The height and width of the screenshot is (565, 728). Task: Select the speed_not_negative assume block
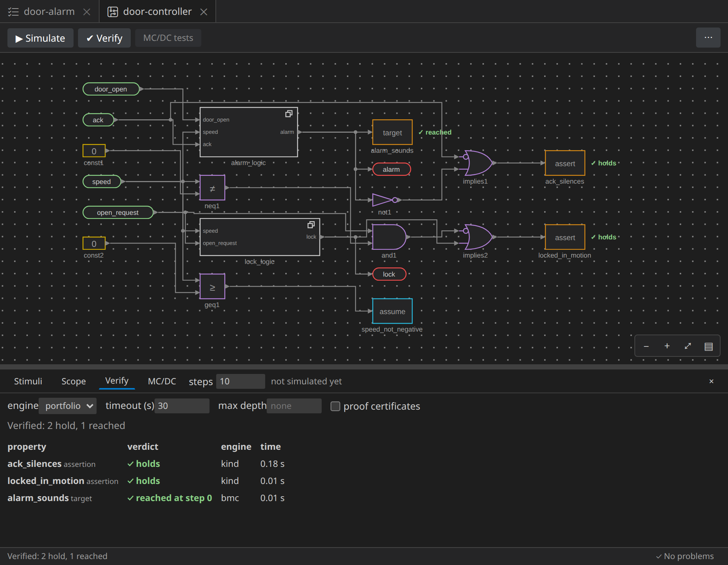[x=392, y=311]
